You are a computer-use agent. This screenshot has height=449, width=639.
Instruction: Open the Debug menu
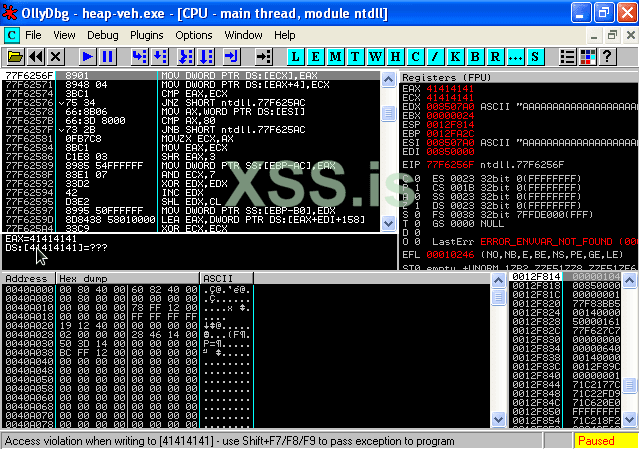[x=103, y=35]
